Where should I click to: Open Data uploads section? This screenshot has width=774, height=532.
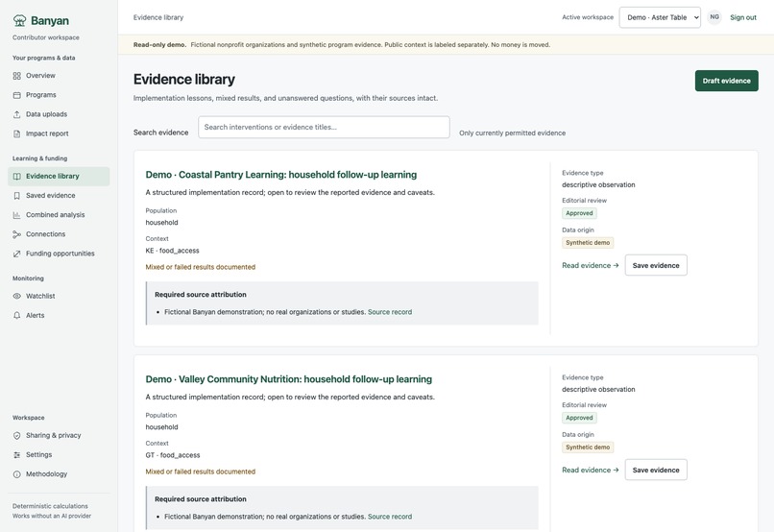pos(59,114)
